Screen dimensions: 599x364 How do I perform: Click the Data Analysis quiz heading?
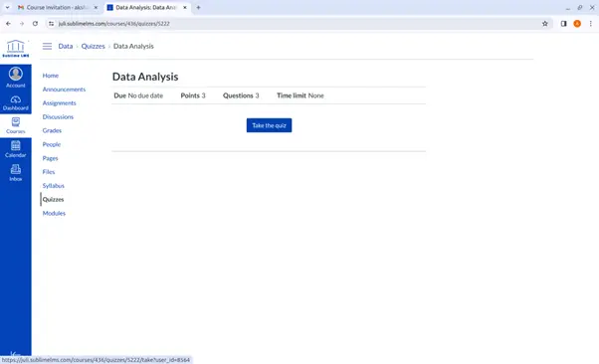click(x=145, y=77)
